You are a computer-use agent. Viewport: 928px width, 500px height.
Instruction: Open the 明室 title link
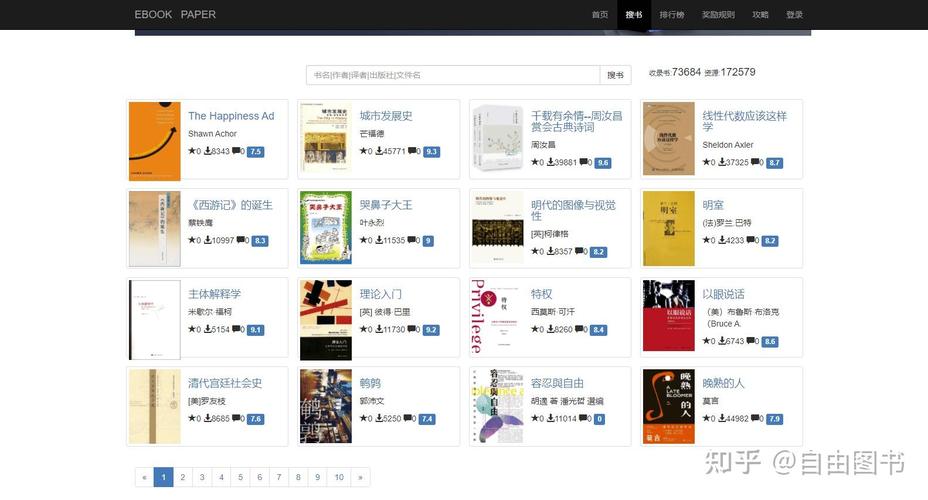[713, 205]
